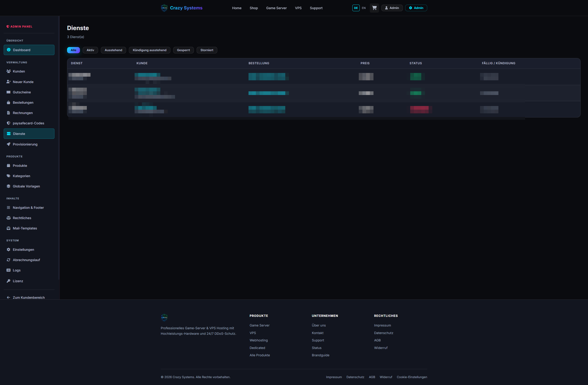Click the Dienste server icon
This screenshot has width=588, height=385.
tap(9, 134)
